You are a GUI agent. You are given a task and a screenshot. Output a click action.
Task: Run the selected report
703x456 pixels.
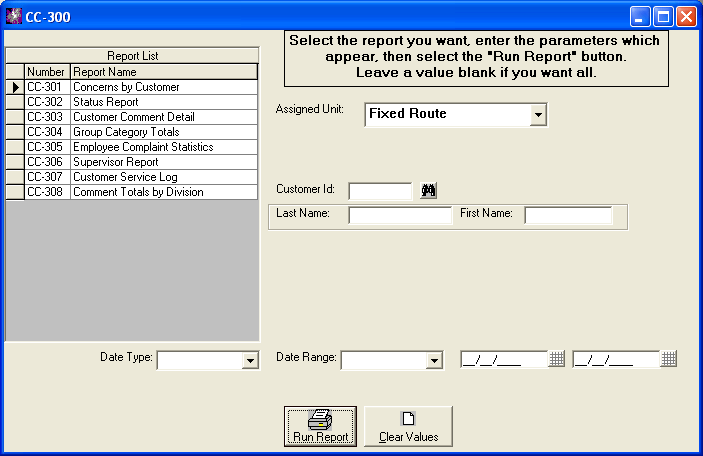click(x=320, y=426)
